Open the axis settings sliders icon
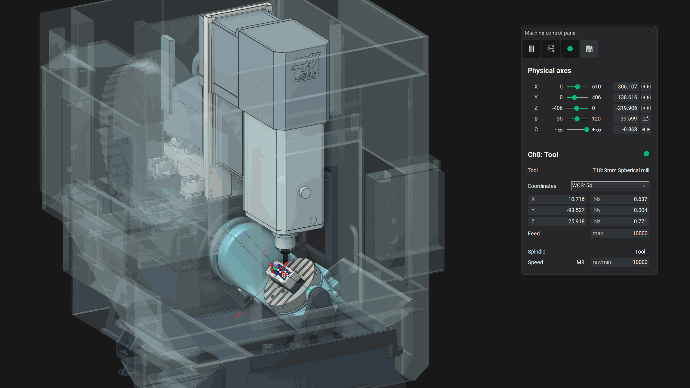690x388 pixels. pyautogui.click(x=551, y=49)
